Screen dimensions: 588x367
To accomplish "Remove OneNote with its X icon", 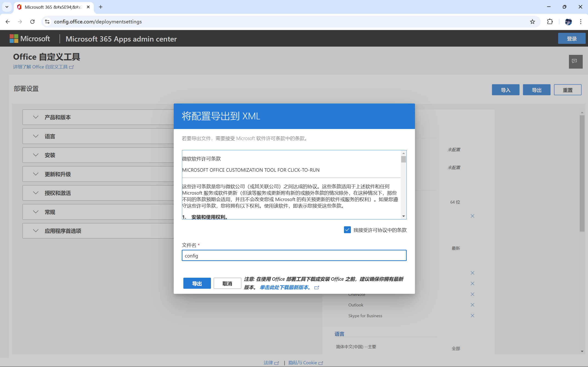I will (472, 294).
